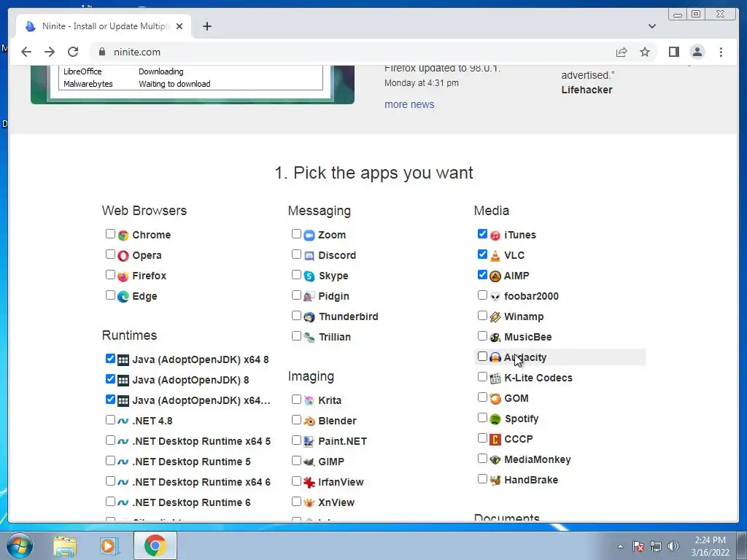Tick the Spotify checkbox
Image resolution: width=747 pixels, height=560 pixels.
point(482,418)
